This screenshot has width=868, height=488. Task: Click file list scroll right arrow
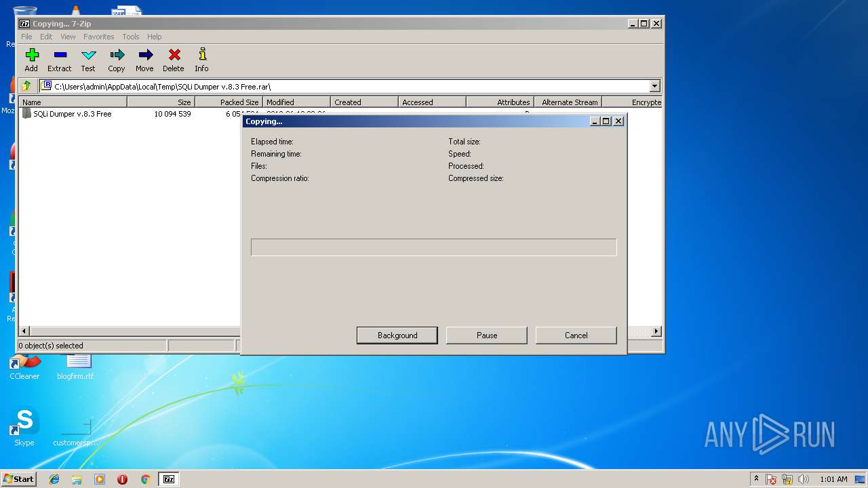pyautogui.click(x=656, y=331)
